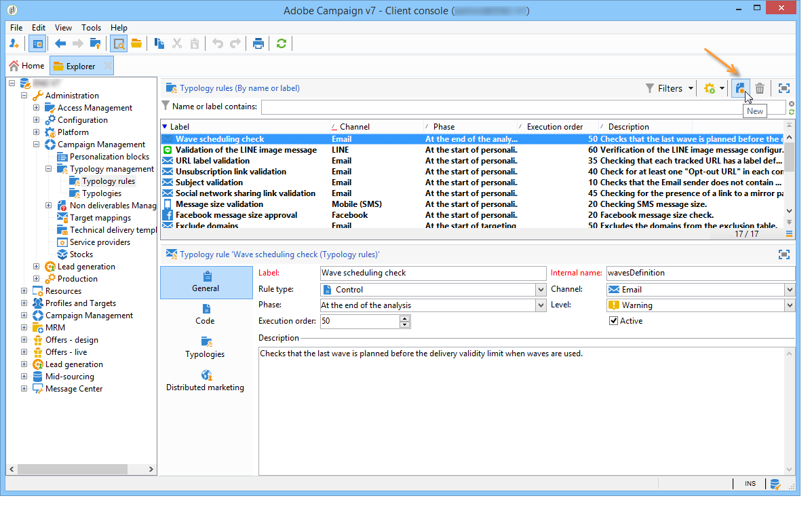Viewport: 812px width, 513px height.
Task: Click the New typology rule icon
Action: point(741,89)
